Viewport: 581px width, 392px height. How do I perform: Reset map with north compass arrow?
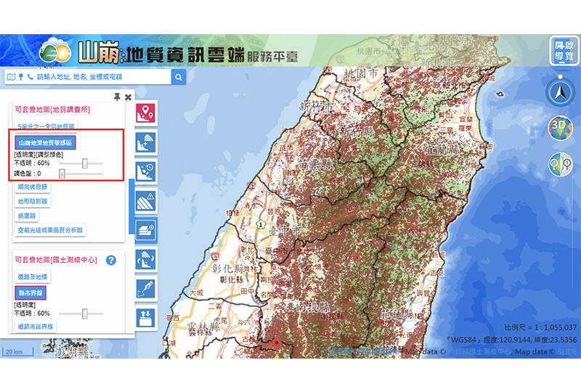pos(560,92)
